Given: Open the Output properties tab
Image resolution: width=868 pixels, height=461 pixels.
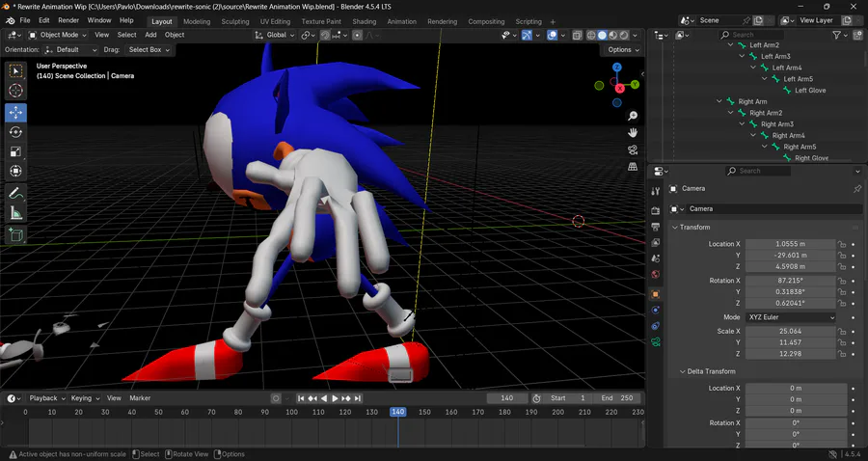Looking at the screenshot, I should click(656, 227).
